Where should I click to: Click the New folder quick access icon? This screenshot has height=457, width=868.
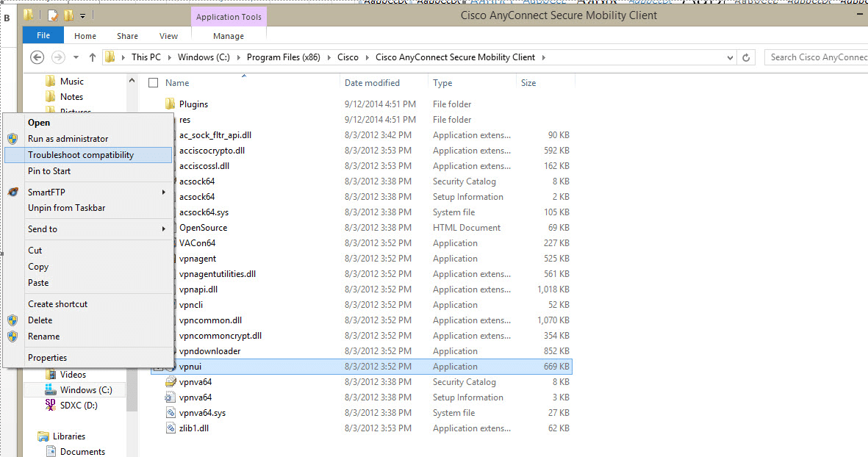pos(68,15)
